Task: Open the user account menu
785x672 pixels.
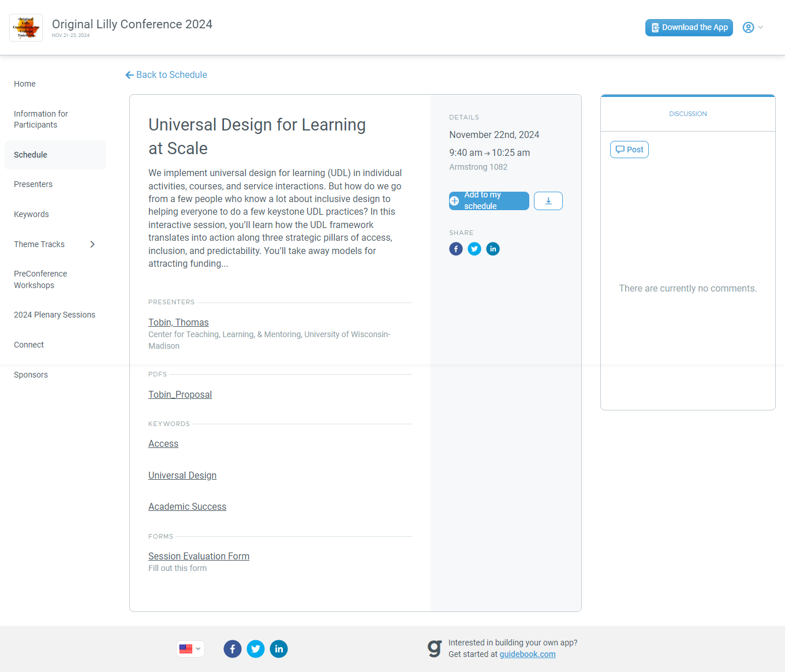Action: click(x=752, y=28)
